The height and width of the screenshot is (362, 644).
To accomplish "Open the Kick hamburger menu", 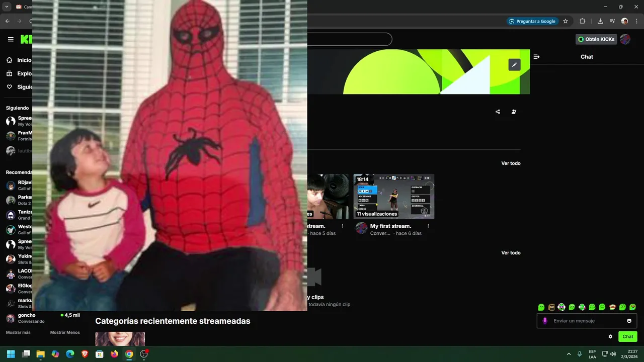I will pos(11,39).
